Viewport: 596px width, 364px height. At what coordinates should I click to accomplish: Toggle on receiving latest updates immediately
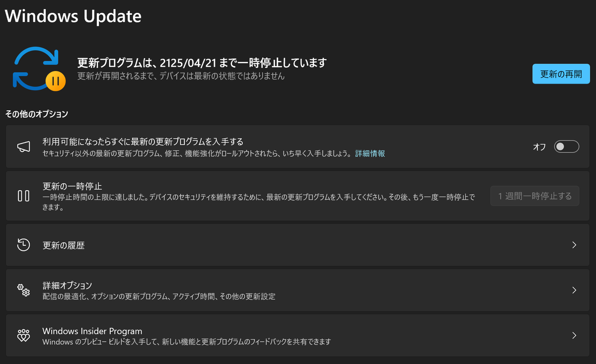point(566,146)
